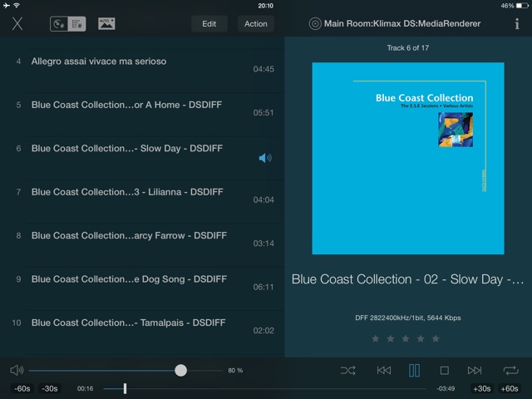The width and height of the screenshot is (532, 399).
Task: Stop playback
Action: pyautogui.click(x=445, y=370)
